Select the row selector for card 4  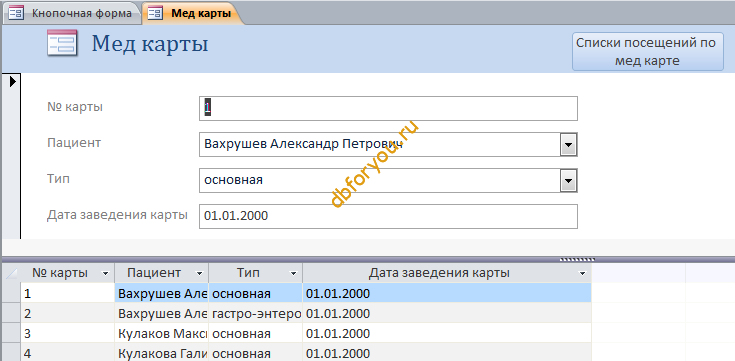pyautogui.click(x=11, y=353)
